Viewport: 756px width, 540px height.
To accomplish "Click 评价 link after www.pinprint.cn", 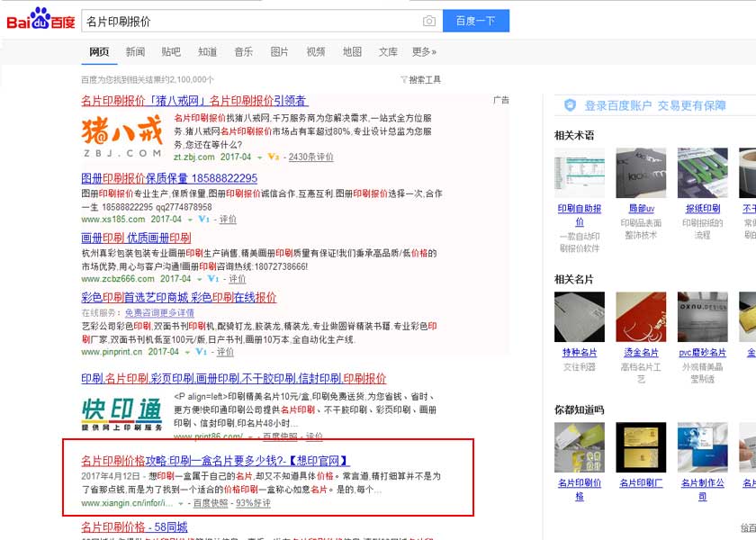I will (225, 352).
